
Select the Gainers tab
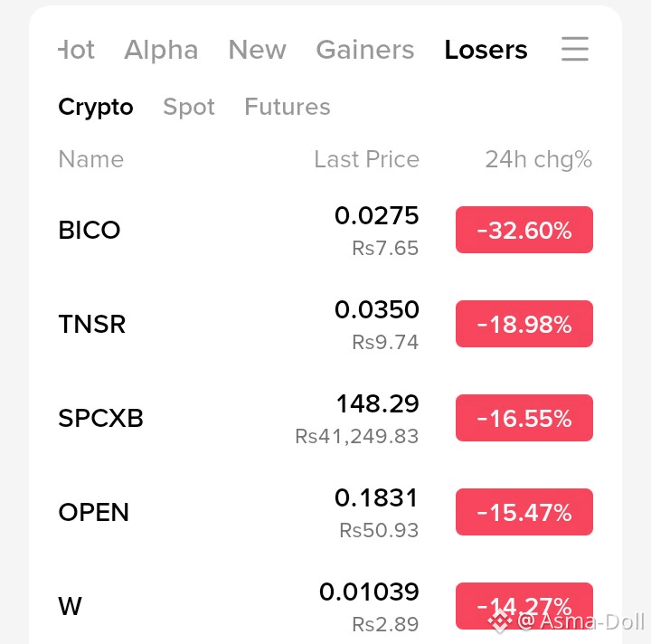[x=365, y=50]
